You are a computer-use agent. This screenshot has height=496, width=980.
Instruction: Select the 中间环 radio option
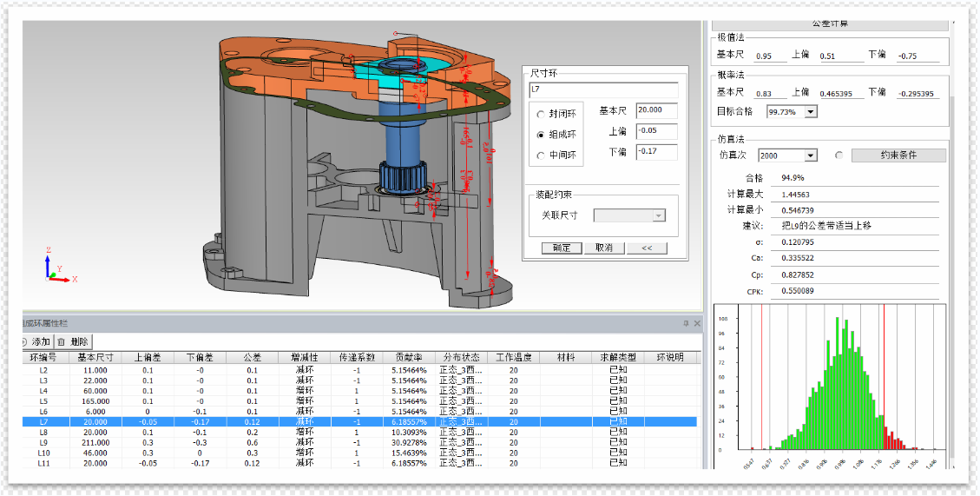point(542,155)
